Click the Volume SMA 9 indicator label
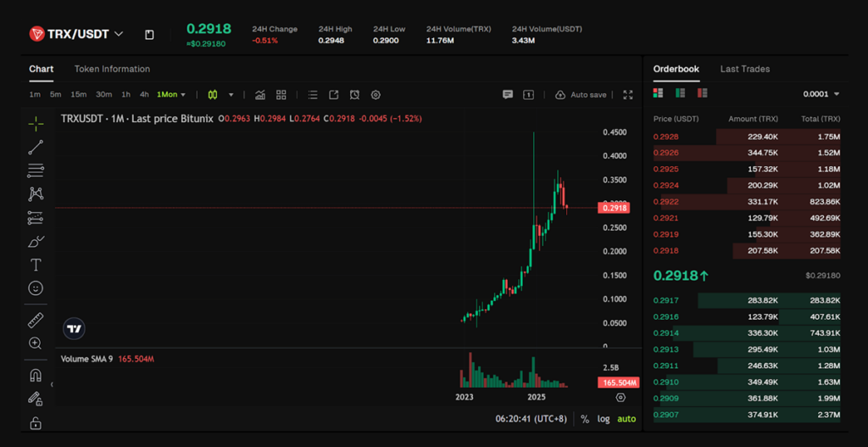Image resolution: width=868 pixels, height=447 pixels. 87,359
